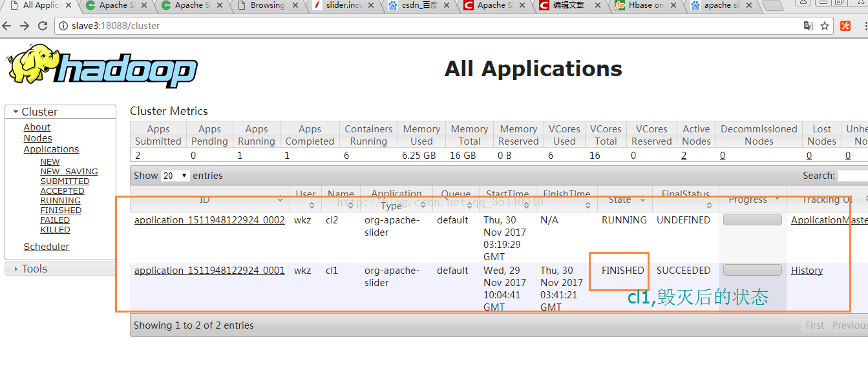The width and height of the screenshot is (868, 390).
Task: Open the translate page icon in address bar
Action: tap(809, 26)
